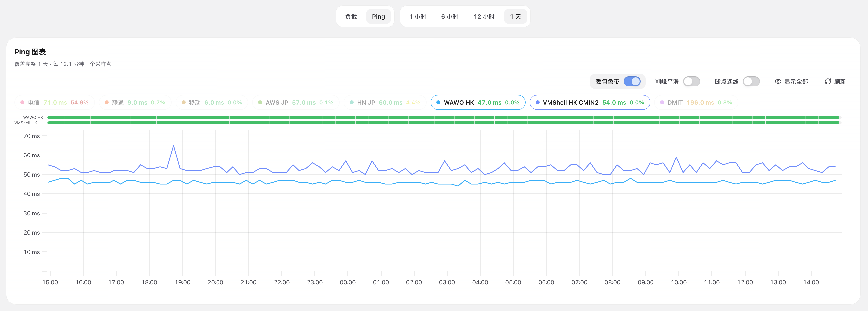Switch to the 负载 tab
The width and height of the screenshot is (868, 311).
[351, 16]
